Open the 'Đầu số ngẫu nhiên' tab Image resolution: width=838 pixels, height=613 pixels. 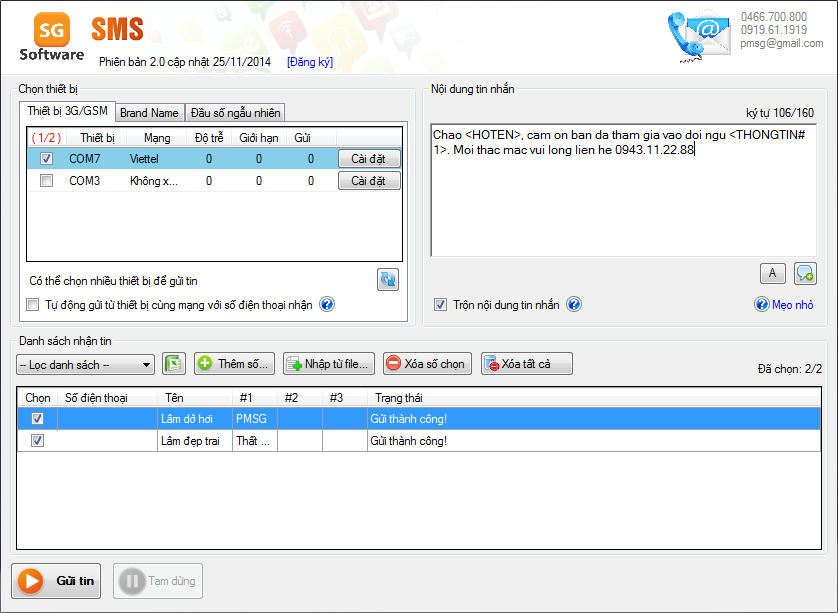pos(235,113)
